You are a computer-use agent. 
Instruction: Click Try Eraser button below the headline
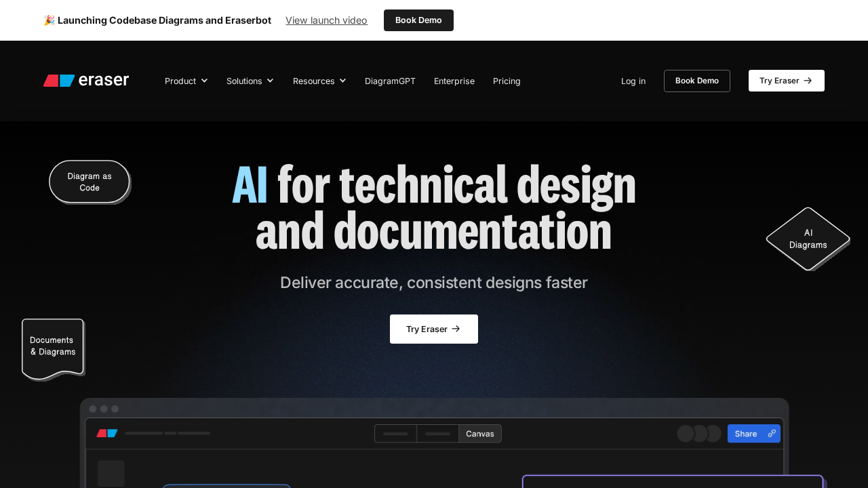pyautogui.click(x=434, y=329)
